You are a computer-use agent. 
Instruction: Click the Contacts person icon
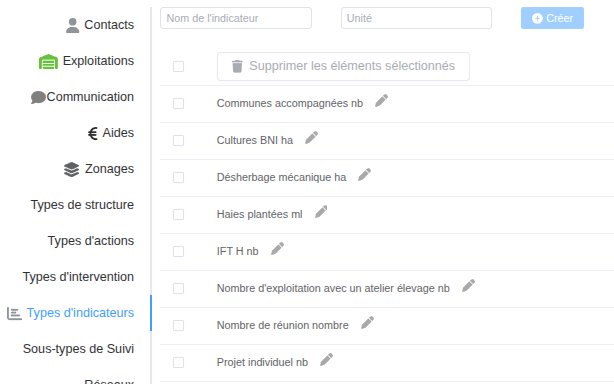pos(72,25)
